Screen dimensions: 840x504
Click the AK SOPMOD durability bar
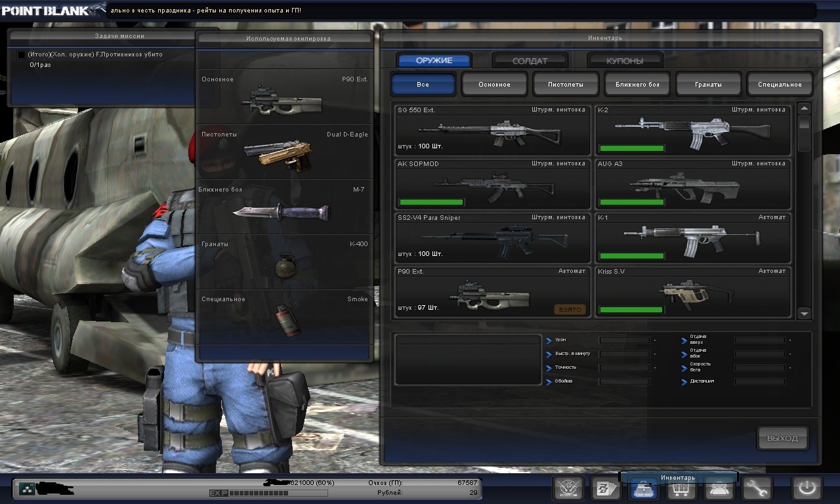pyautogui.click(x=431, y=202)
